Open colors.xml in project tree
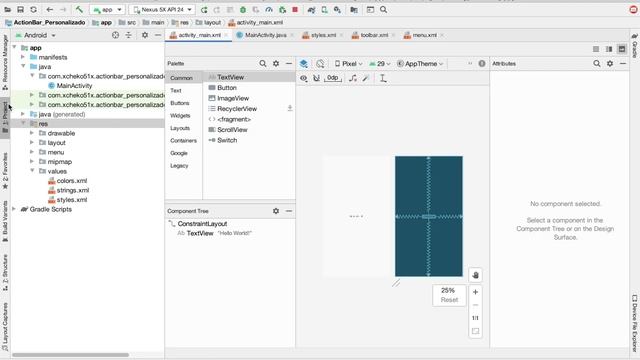The width and height of the screenshot is (640, 360). point(71,180)
